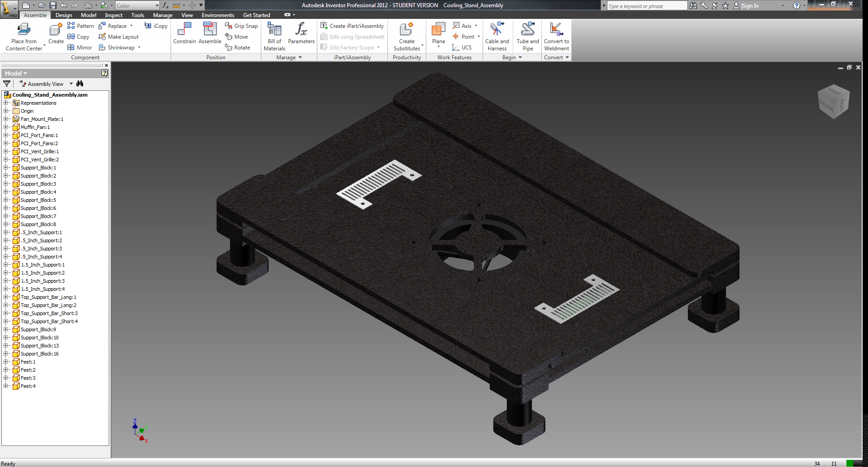Select the Pattern component tool
Image resolution: width=868 pixels, height=467 pixels.
tap(80, 26)
